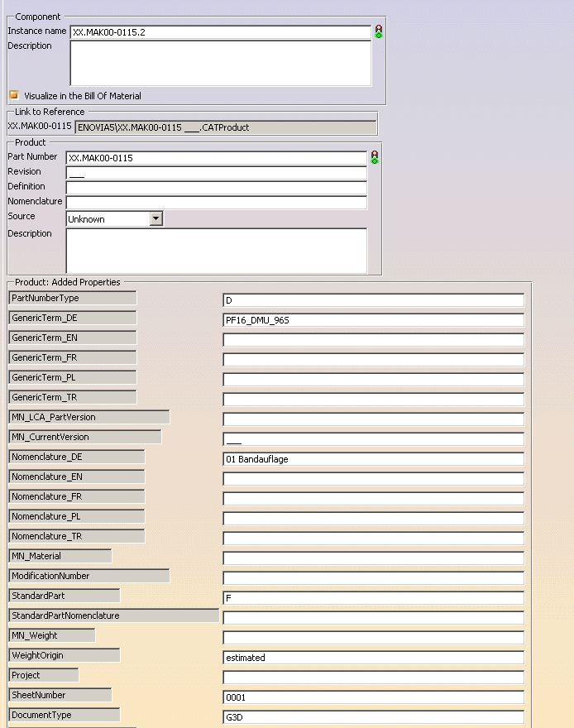Click the Component Description text area
This screenshot has height=728, width=574.
pyautogui.click(x=220, y=63)
